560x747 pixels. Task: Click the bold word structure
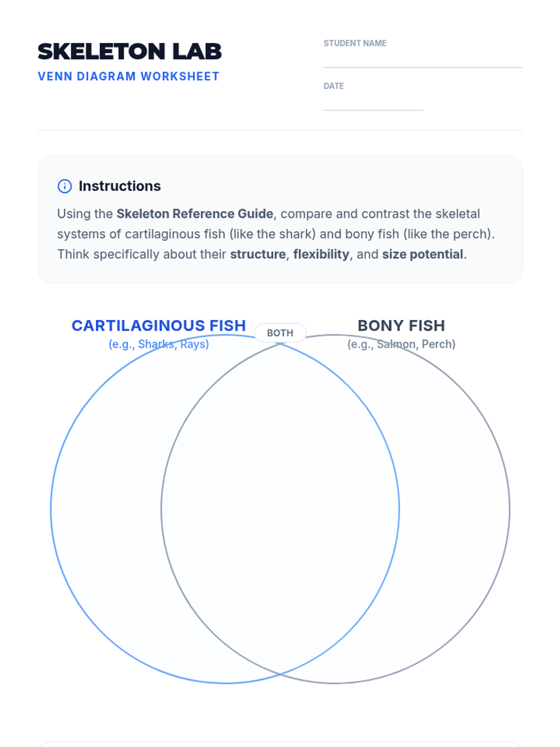(258, 254)
